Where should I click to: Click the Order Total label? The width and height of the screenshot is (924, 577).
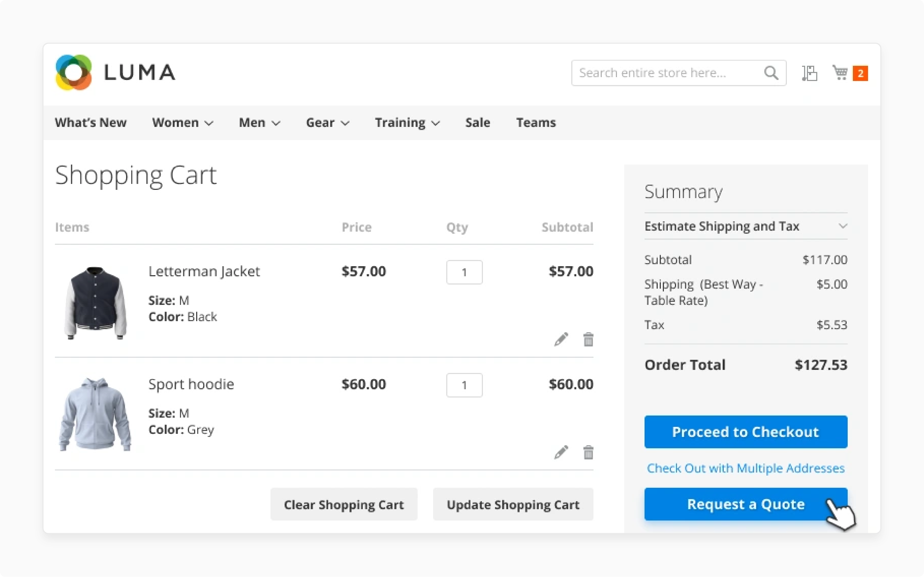pyautogui.click(x=684, y=365)
